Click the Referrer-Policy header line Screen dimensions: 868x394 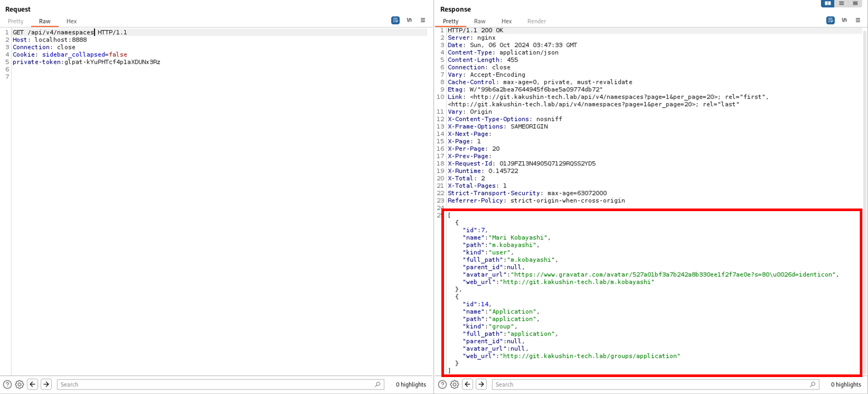pos(536,200)
